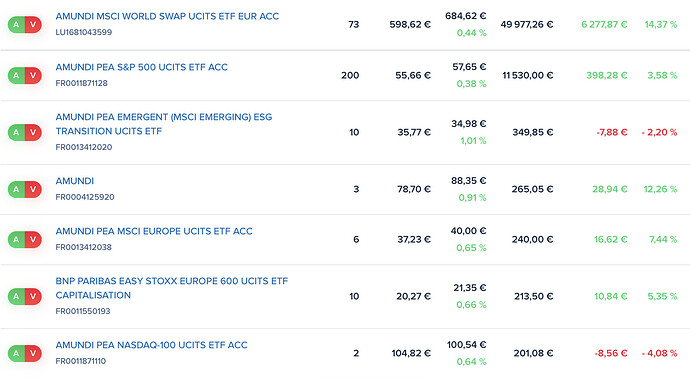Select ISIN code FR0011871128

point(81,83)
